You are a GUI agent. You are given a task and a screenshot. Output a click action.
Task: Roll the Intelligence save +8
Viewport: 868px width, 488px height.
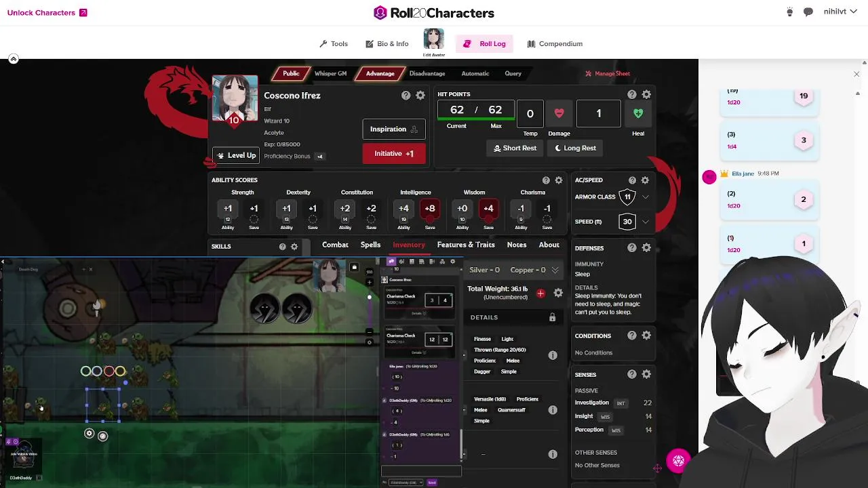(x=430, y=209)
